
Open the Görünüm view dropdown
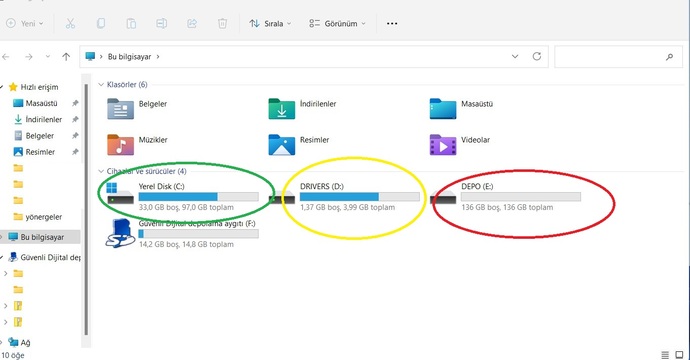338,24
